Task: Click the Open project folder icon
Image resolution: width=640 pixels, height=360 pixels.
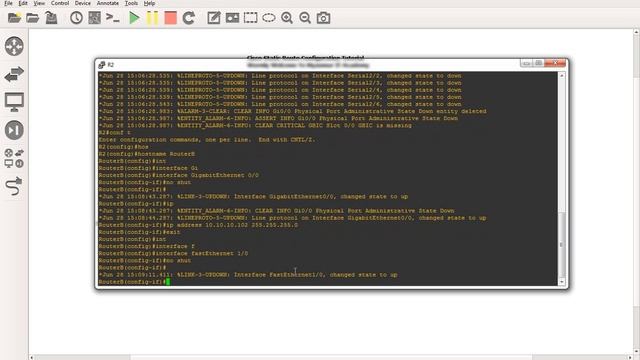Action: click(33, 18)
